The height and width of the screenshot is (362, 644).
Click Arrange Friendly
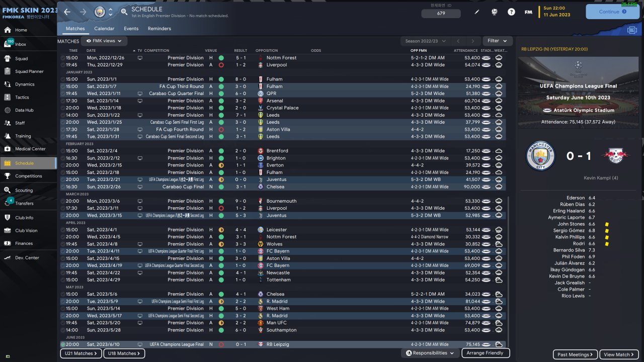[485, 353]
